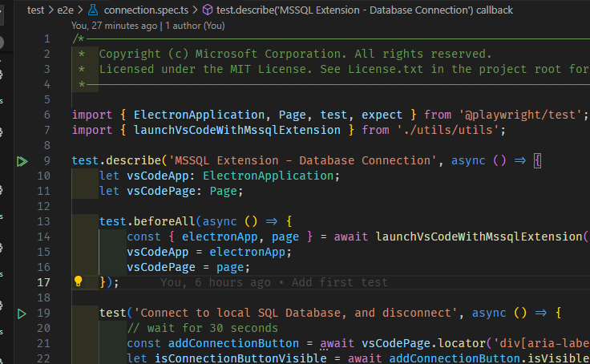Run the test.describe suite from gutter
This screenshot has height=364, width=590.
[x=22, y=160]
